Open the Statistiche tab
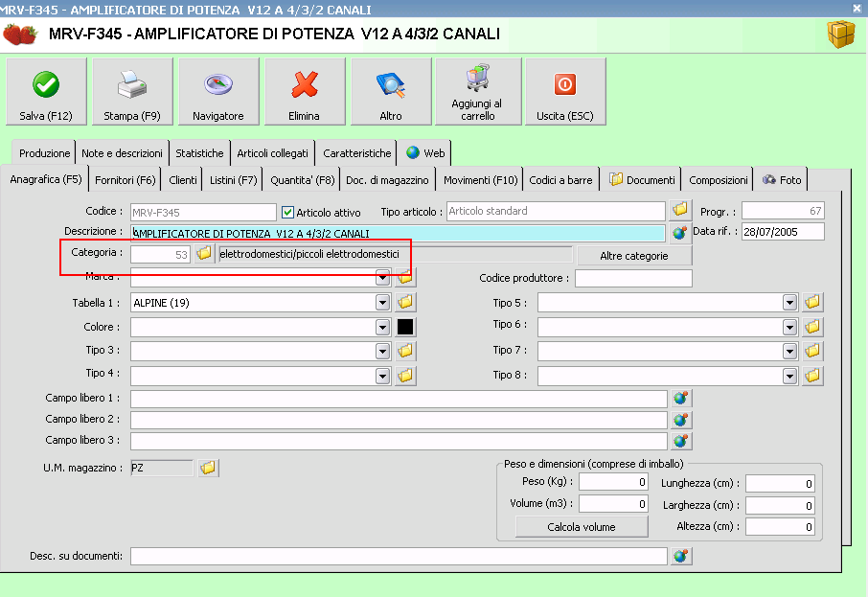Screen dimensions: 868x597 click(199, 153)
